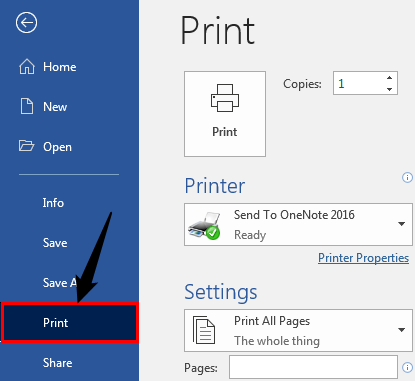Click the New blank document icon
Image resolution: width=415 pixels, height=381 pixels.
[x=27, y=106]
